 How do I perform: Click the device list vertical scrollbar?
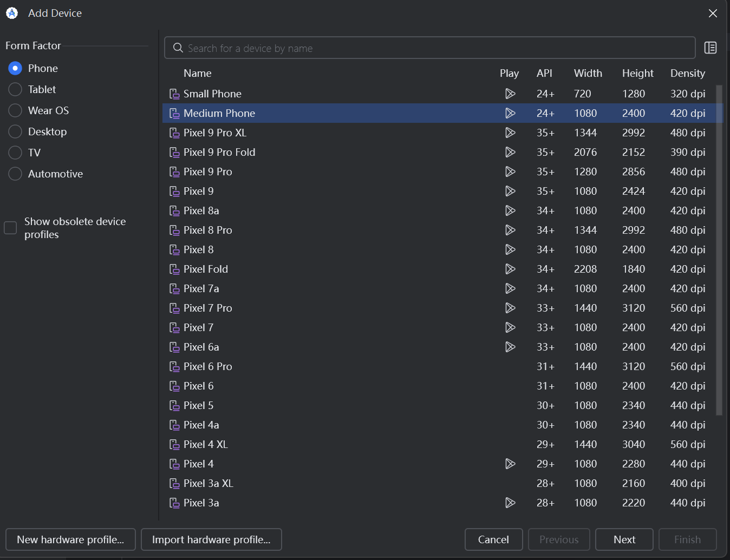point(719,249)
